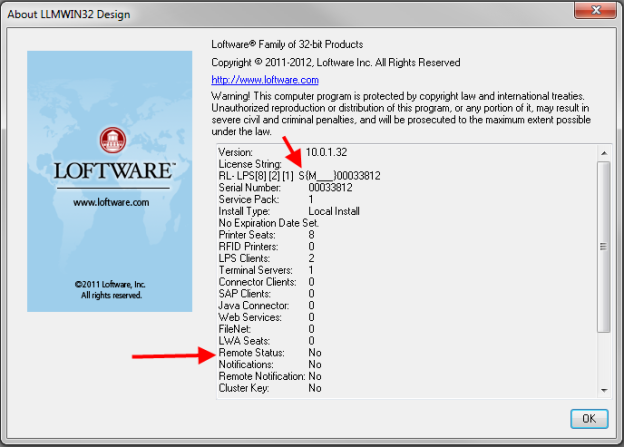Click the red Loftware building emblem
624x447 pixels.
113,140
